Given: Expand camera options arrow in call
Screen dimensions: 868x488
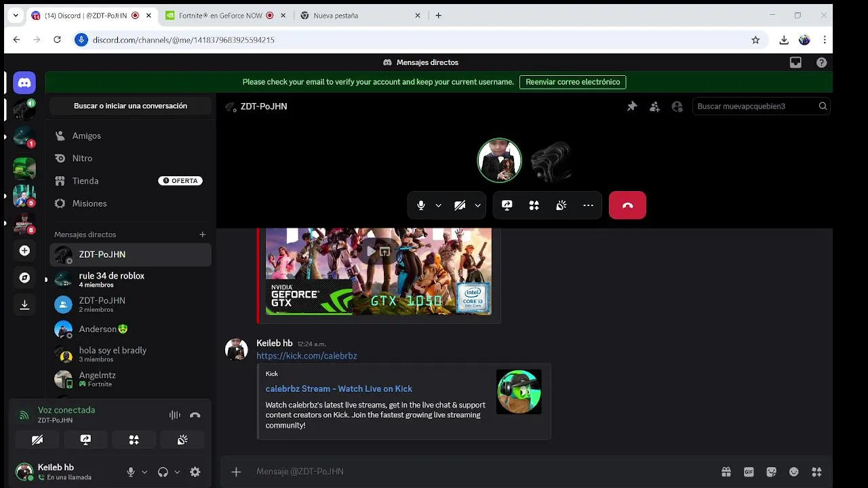Looking at the screenshot, I should tap(478, 205).
